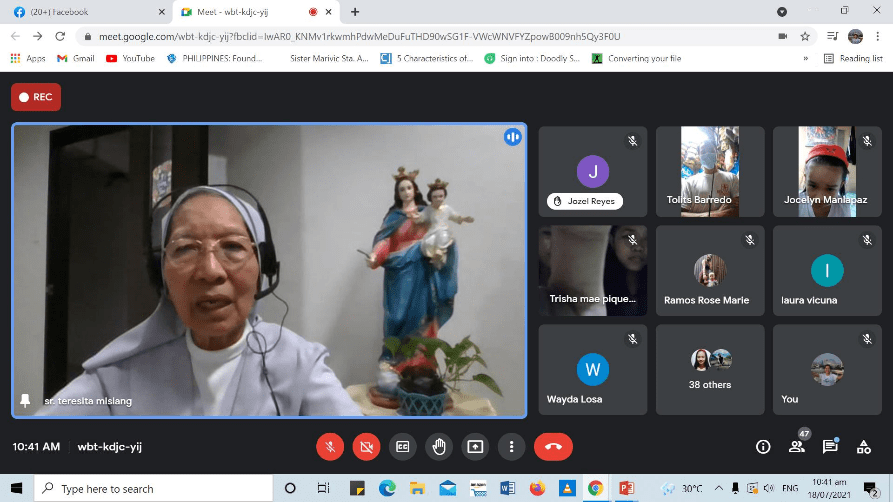This screenshot has width=893, height=502.
Task: Toggle closed captions on
Action: tap(403, 447)
